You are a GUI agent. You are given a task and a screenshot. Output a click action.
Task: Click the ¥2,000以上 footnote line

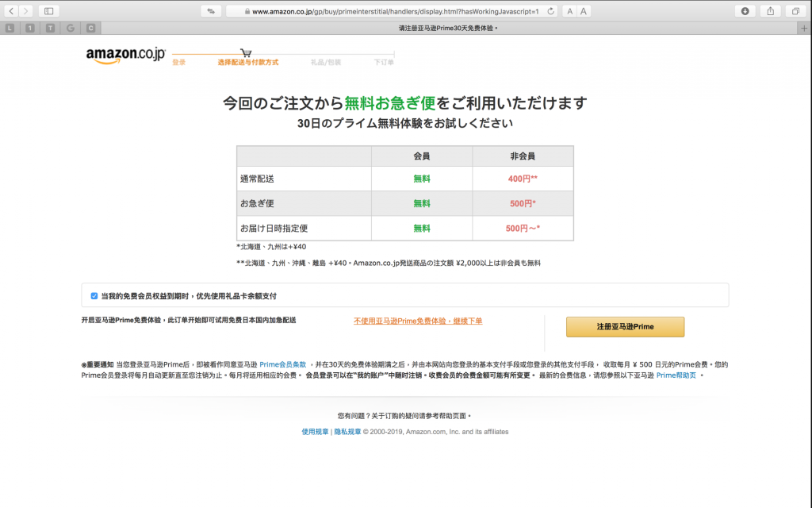[x=389, y=263]
